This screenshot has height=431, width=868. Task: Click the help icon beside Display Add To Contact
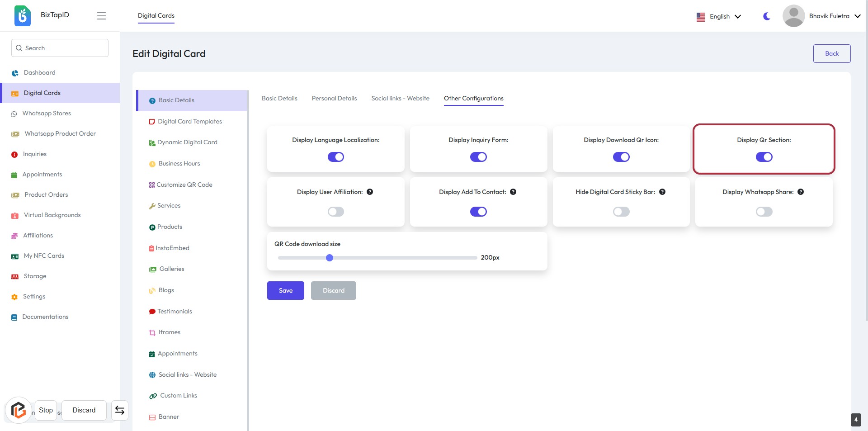[513, 192]
